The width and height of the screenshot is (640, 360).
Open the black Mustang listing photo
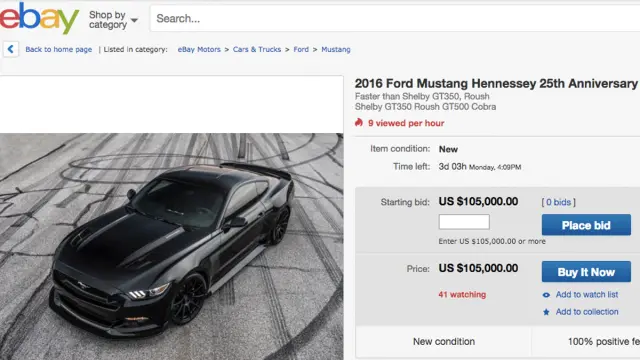pyautogui.click(x=171, y=247)
